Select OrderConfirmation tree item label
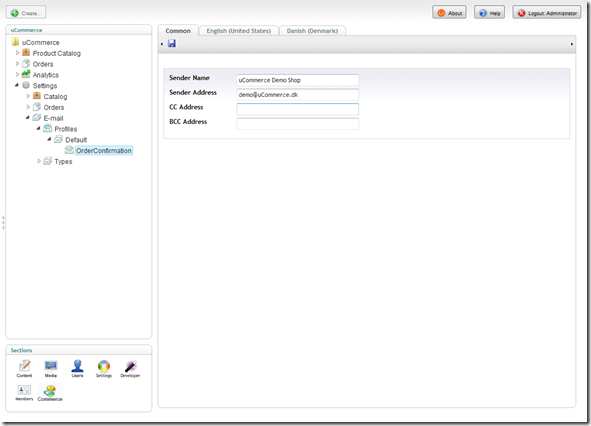Screen dimensions: 591x426 coord(104,150)
